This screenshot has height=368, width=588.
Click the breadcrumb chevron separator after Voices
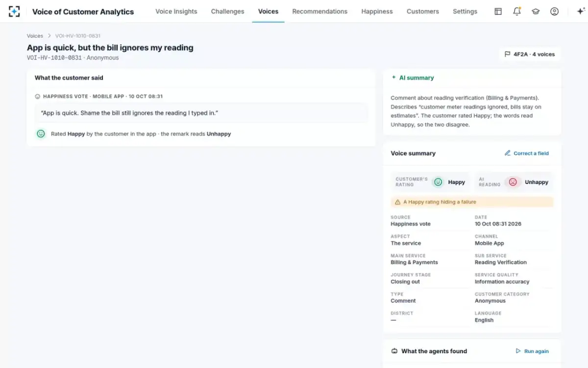(x=49, y=36)
